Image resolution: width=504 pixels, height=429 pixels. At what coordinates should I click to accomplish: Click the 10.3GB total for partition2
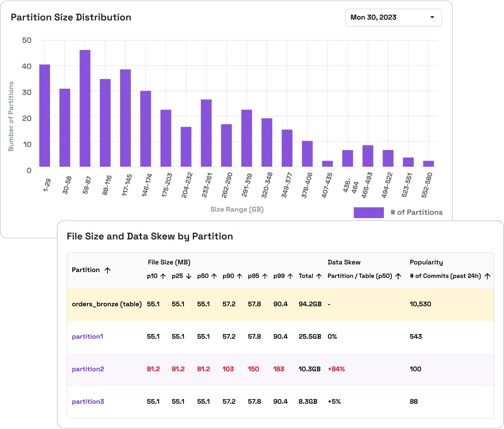[310, 369]
